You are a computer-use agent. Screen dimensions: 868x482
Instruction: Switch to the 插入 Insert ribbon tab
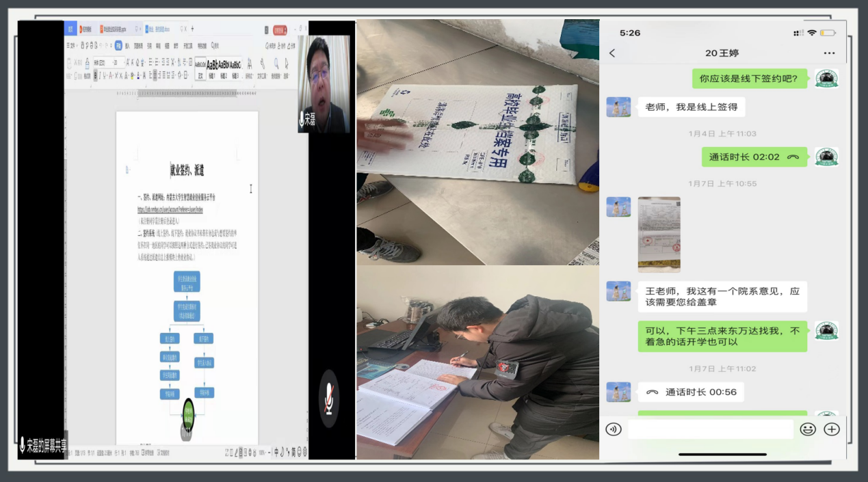tap(127, 46)
